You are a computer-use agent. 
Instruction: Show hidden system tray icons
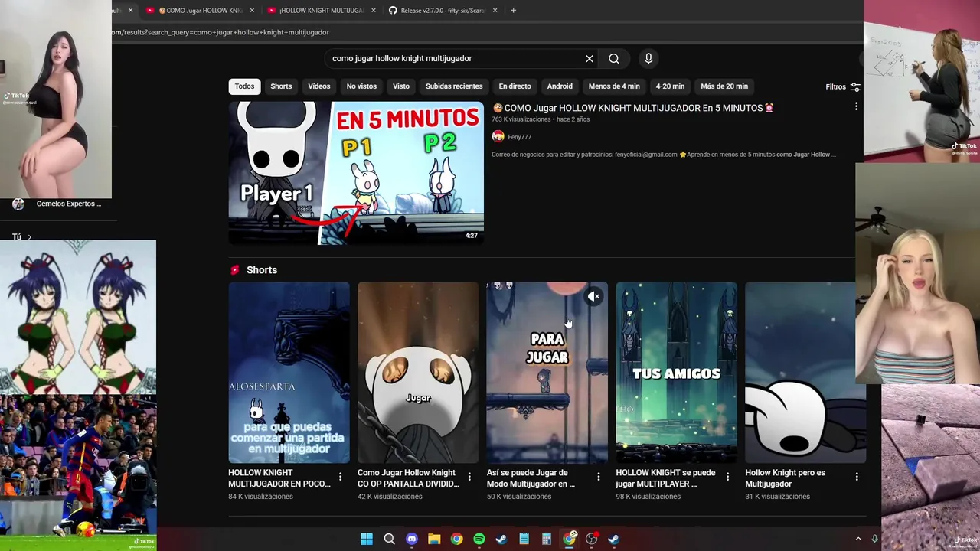pos(858,539)
